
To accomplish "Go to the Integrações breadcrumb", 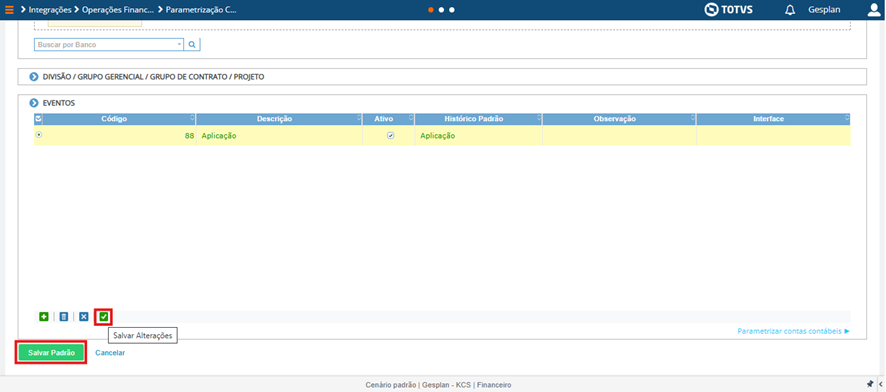I will [50, 10].
